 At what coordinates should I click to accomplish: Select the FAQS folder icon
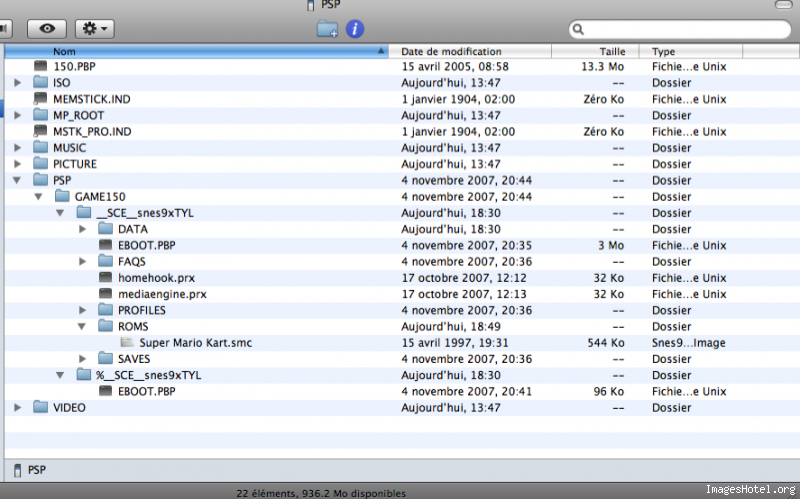[x=105, y=261]
